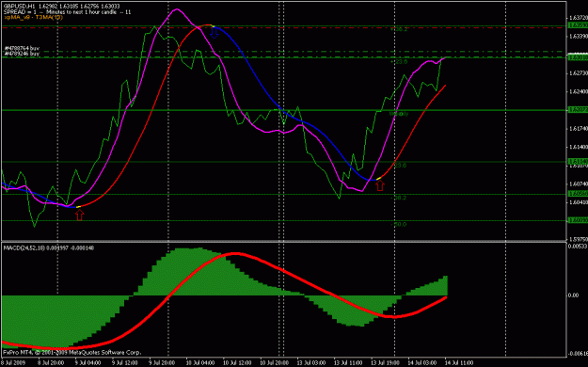Click the 13 Jul 19:00 time label
The image size is (588, 367).
[x=386, y=363]
